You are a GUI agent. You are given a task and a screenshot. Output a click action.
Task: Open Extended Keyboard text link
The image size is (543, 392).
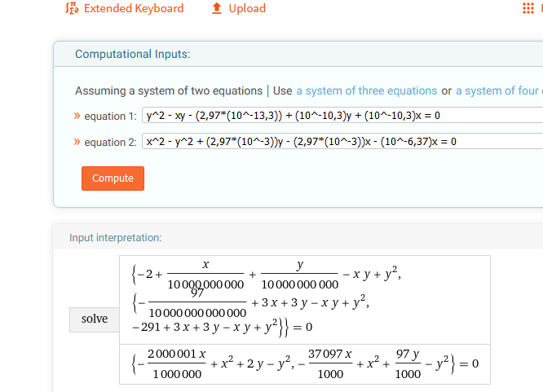point(134,8)
